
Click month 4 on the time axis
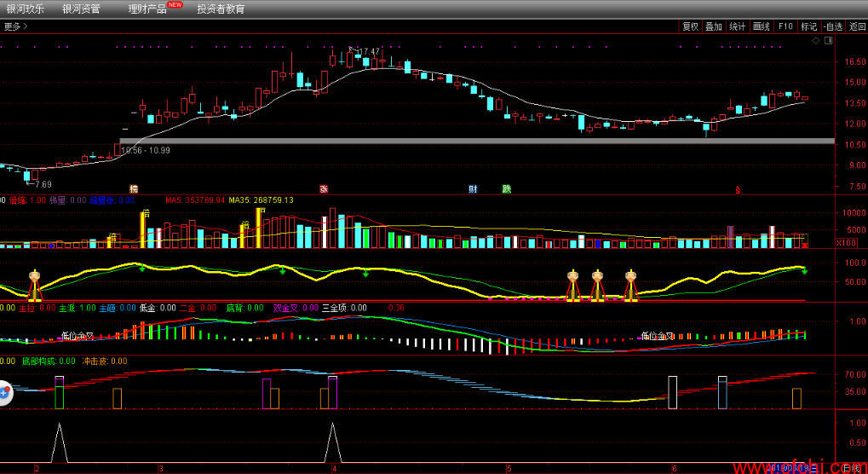(334, 469)
